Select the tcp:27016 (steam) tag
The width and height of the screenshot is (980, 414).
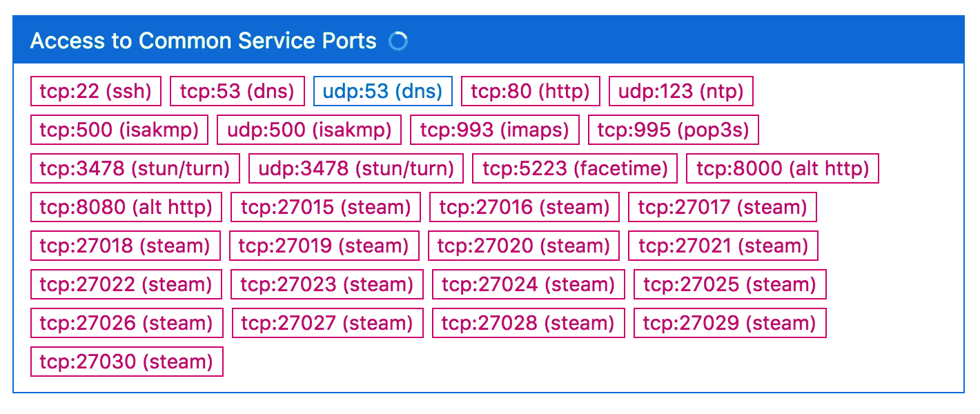click(x=525, y=207)
